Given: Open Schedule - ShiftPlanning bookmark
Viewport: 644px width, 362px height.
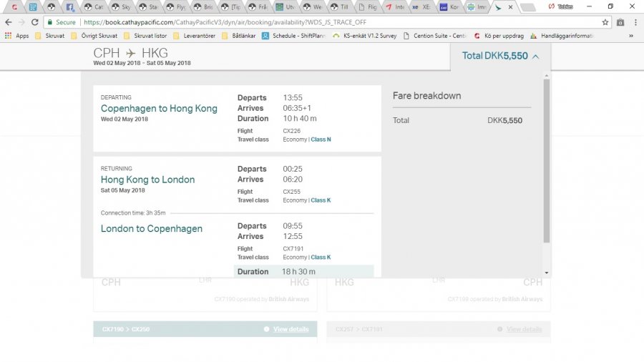Looking at the screenshot, I should point(294,36).
